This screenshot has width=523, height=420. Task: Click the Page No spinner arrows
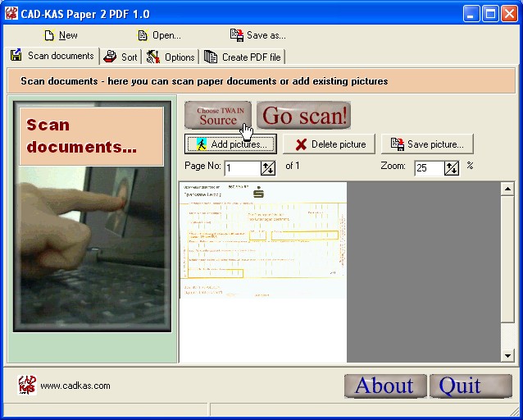tap(268, 168)
